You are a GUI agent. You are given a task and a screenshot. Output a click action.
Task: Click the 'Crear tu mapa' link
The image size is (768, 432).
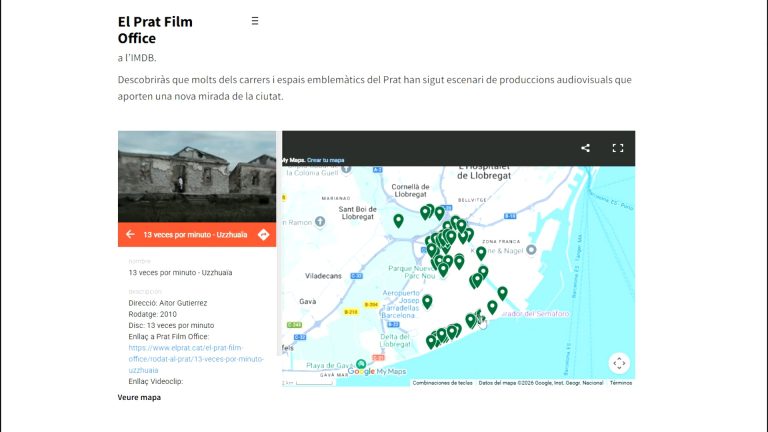click(326, 160)
